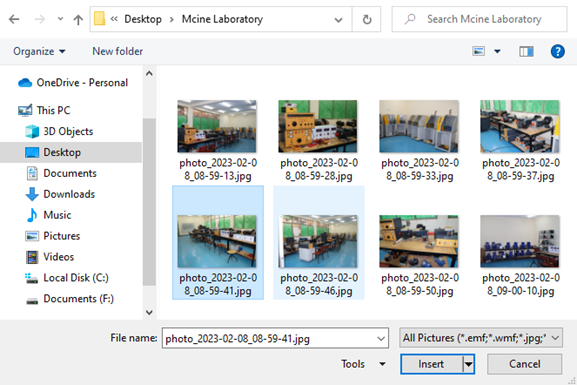Select Desktop in the navigation pane
Viewport: 577px width, 385px height.
71,152
